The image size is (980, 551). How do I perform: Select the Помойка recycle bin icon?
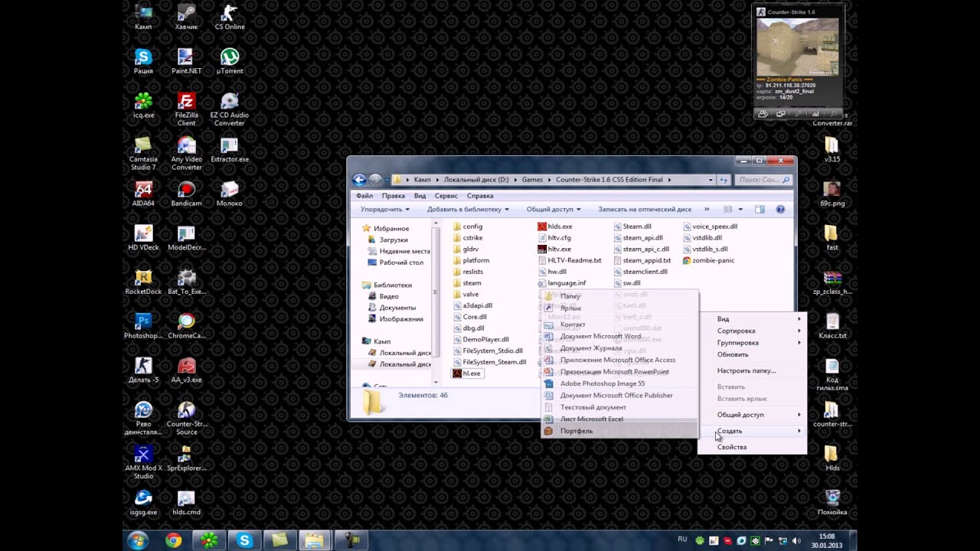pos(832,502)
